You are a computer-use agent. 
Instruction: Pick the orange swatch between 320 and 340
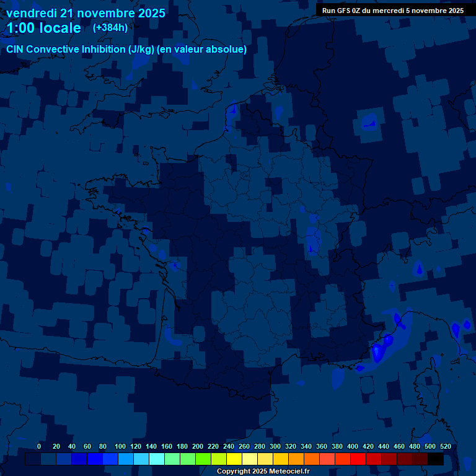(296, 459)
